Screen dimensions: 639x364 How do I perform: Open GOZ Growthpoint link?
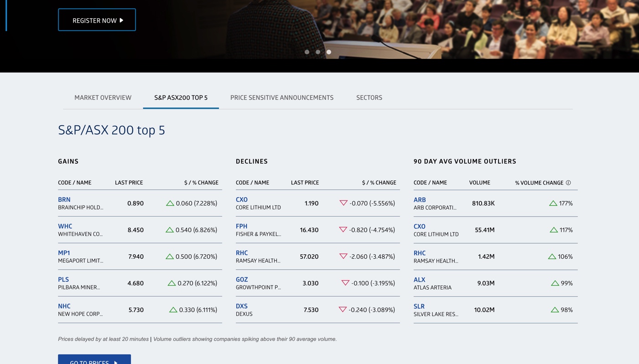[242, 279]
